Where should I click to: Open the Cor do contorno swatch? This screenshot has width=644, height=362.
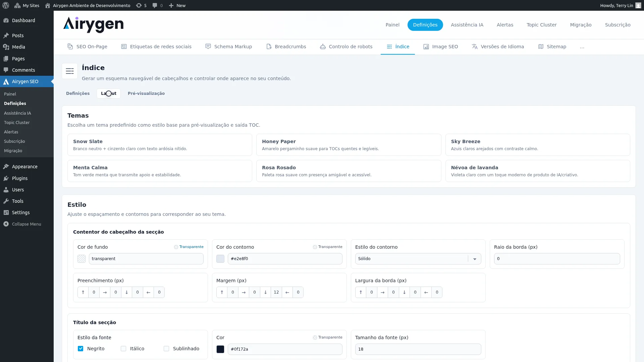tap(220, 259)
